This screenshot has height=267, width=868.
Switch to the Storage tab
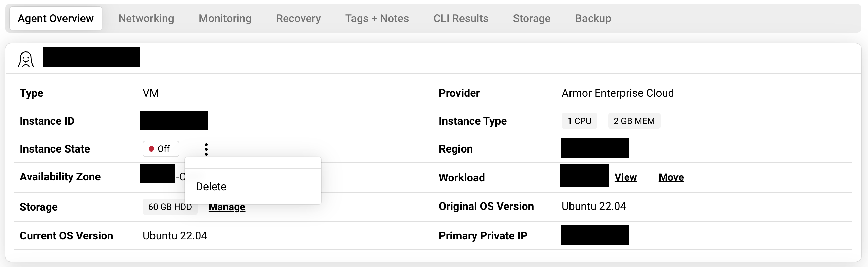tap(531, 18)
